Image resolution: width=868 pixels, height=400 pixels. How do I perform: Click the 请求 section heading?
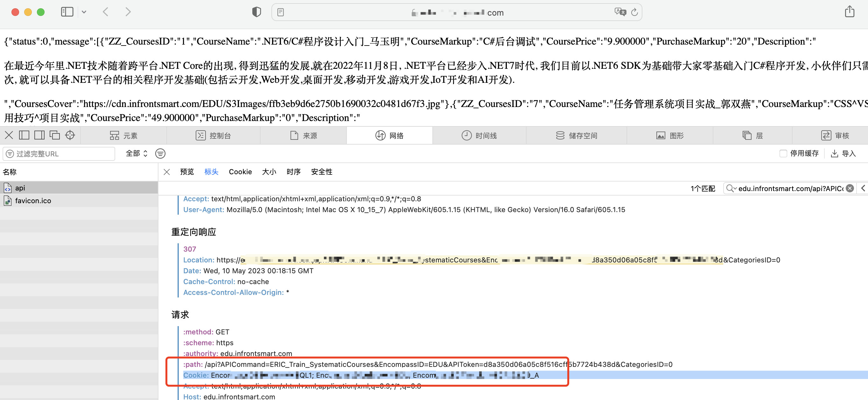point(180,315)
